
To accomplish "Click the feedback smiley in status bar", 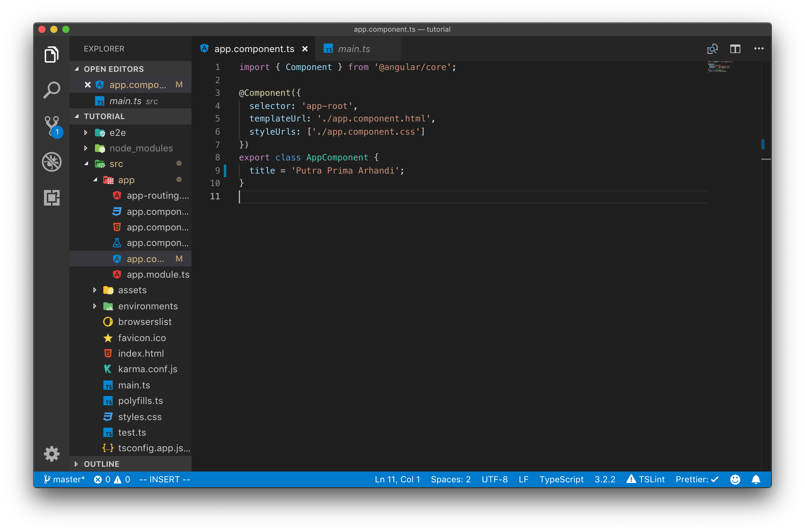I will [735, 479].
